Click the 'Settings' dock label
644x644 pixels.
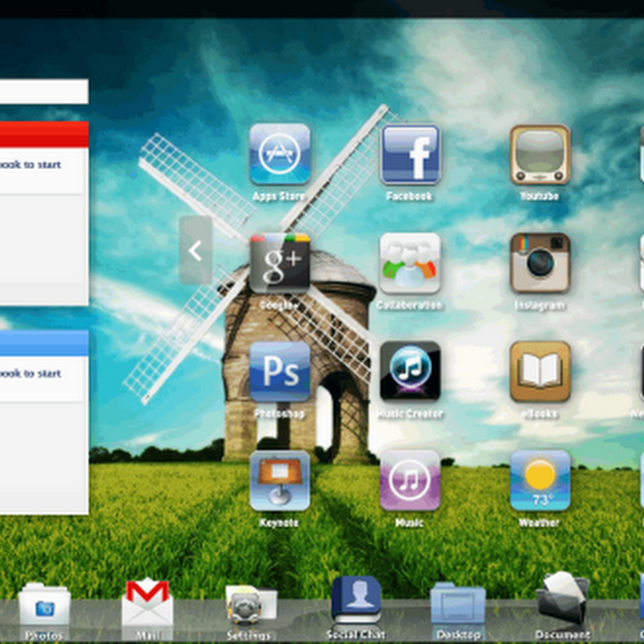tap(249, 635)
